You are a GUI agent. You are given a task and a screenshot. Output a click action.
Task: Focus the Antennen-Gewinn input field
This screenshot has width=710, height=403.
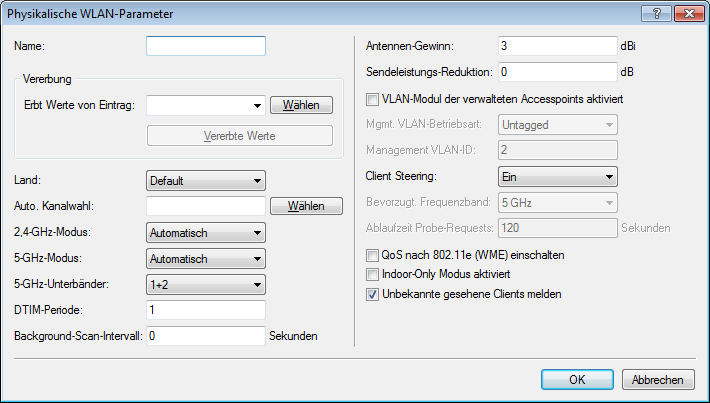click(557, 46)
